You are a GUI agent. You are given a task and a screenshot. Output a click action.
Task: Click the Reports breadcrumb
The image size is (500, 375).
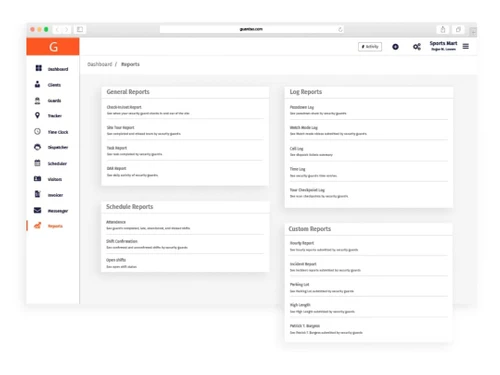[130, 64]
